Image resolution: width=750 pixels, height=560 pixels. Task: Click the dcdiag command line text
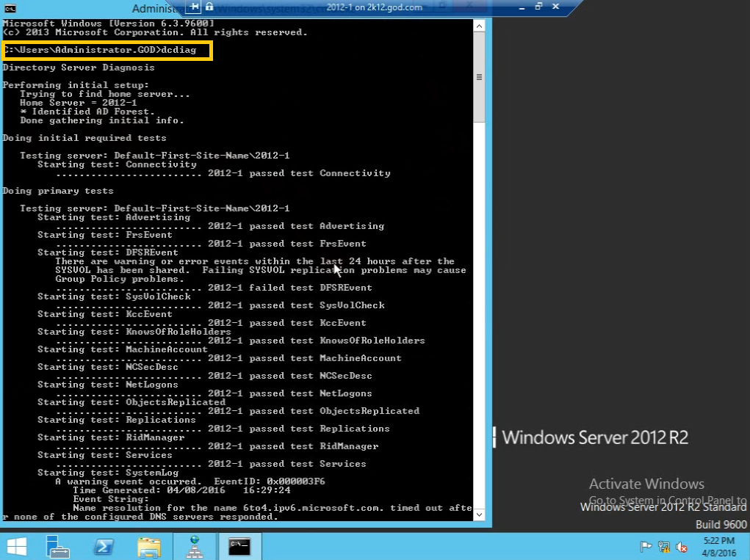pos(107,51)
